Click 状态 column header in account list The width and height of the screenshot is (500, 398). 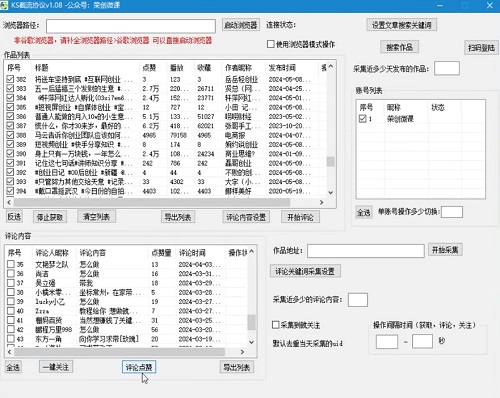point(445,107)
